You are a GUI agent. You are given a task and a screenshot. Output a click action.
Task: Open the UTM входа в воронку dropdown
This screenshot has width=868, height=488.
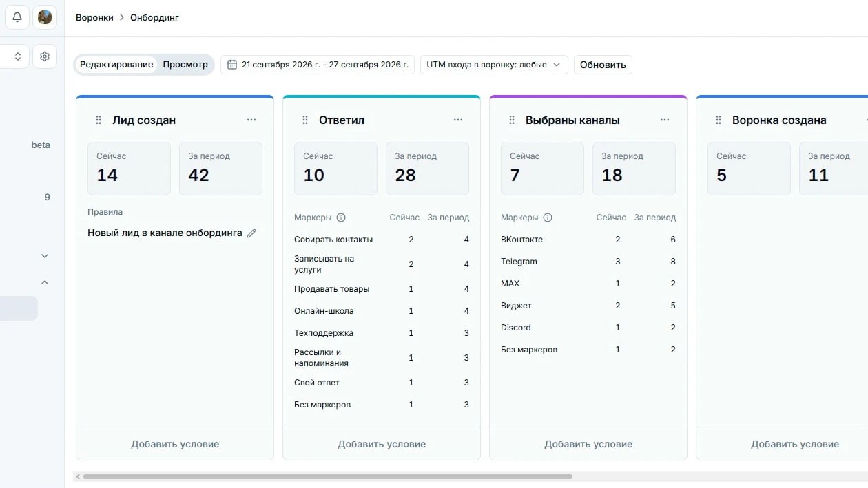click(x=494, y=65)
